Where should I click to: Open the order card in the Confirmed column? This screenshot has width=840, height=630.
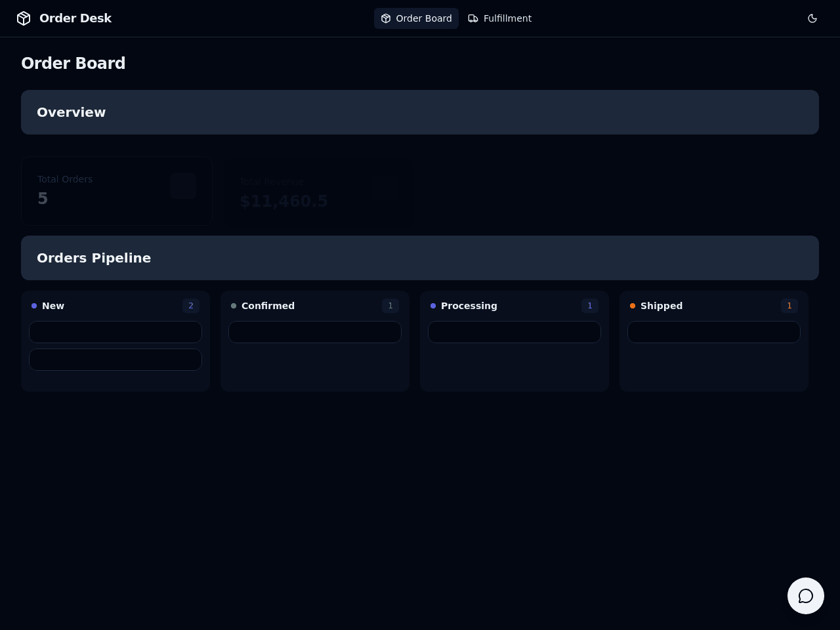315,332
